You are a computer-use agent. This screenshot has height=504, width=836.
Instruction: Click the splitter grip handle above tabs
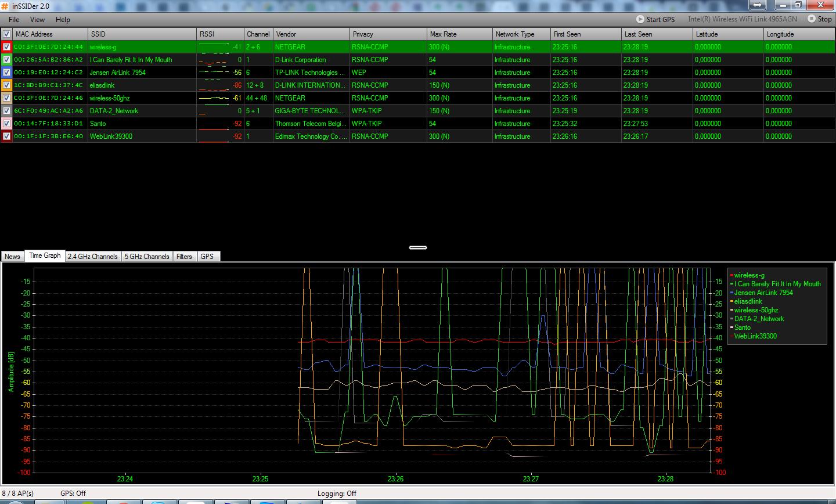418,247
